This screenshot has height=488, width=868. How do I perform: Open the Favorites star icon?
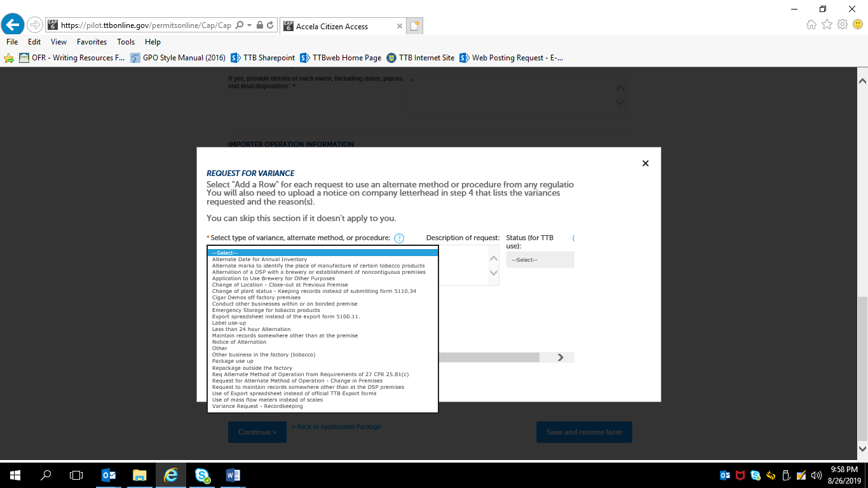click(x=827, y=24)
